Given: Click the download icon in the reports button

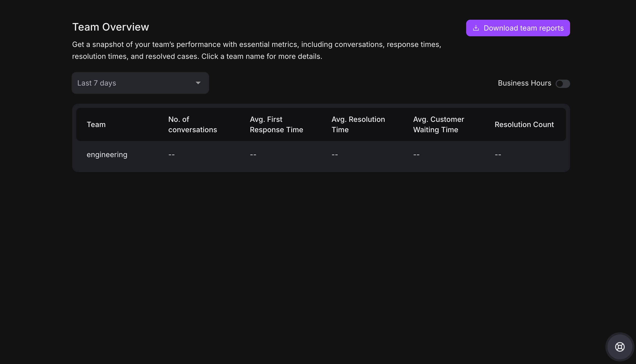Looking at the screenshot, I should [x=476, y=28].
